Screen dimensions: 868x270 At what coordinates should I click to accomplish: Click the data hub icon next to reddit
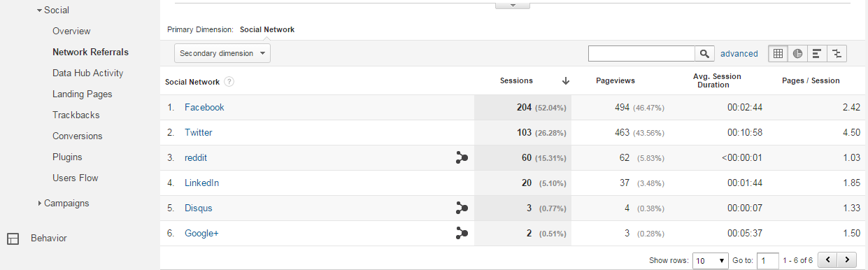[x=462, y=158]
